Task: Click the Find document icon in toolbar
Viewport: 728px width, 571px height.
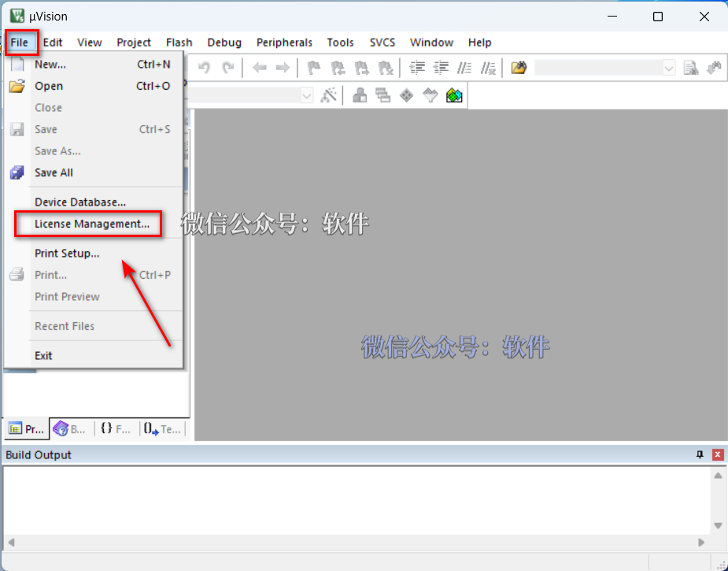Action: click(x=691, y=68)
